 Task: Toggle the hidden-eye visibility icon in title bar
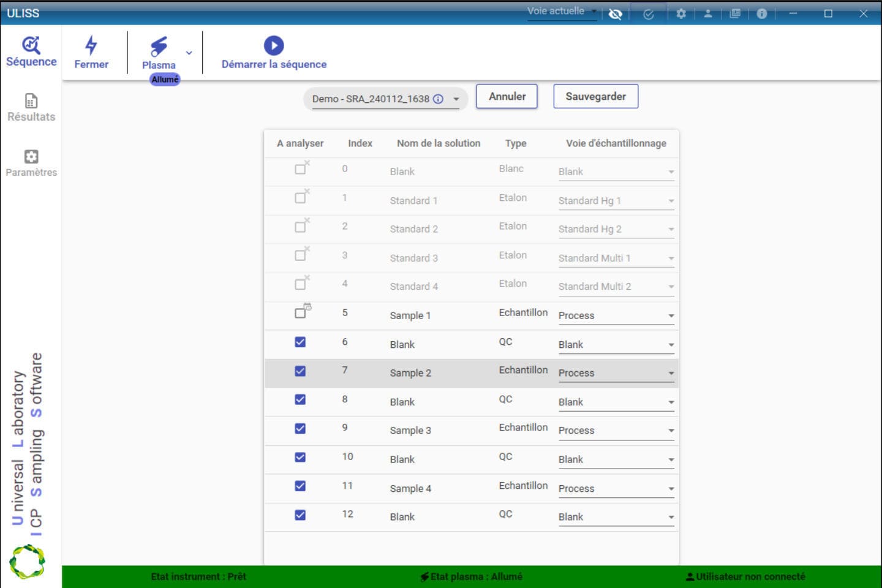pos(616,13)
